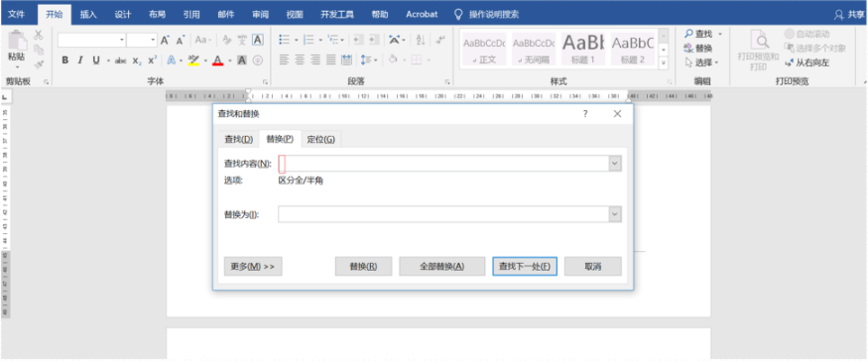The height and width of the screenshot is (361, 868).
Task: Click the 取消 button in dialog
Action: pyautogui.click(x=593, y=267)
